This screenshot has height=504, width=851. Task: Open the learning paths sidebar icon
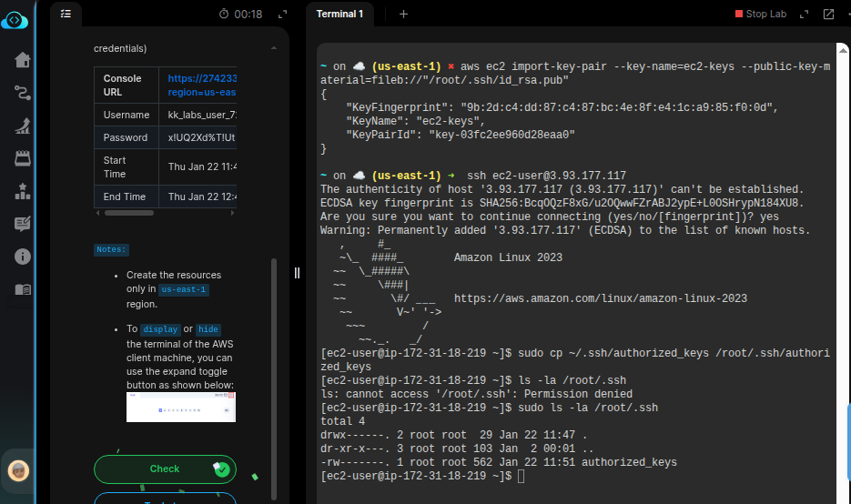point(23,93)
